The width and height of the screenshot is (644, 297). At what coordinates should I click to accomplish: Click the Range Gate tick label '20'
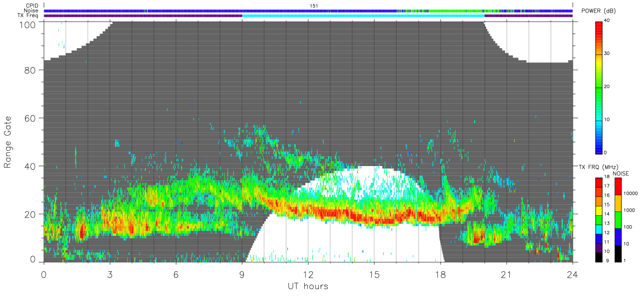pos(30,215)
